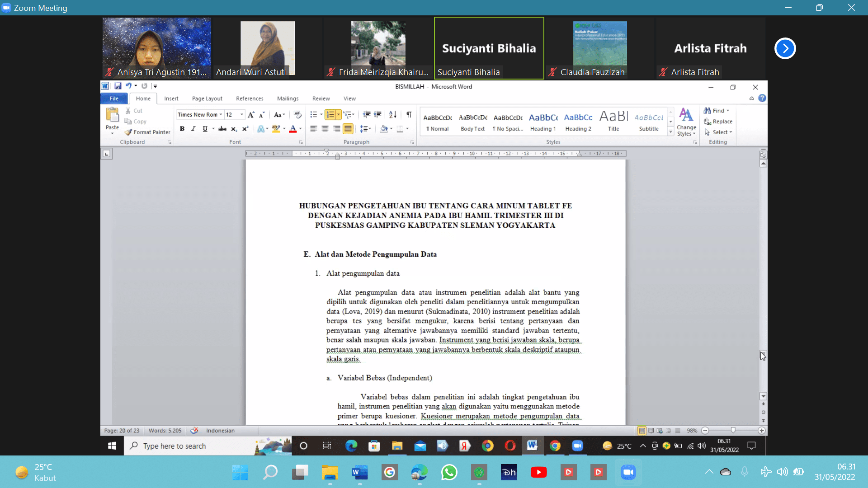Click next participants arrow in Zoom gallery strip
The image size is (868, 488).
point(785,48)
